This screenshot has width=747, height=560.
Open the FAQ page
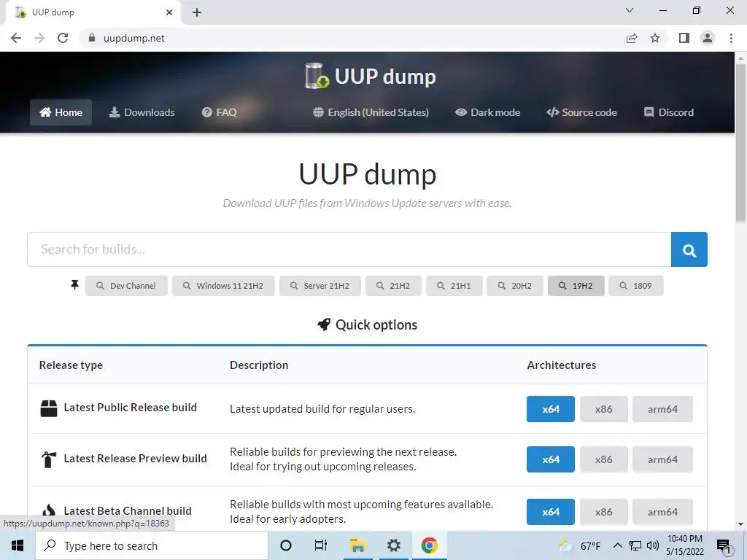[219, 112]
